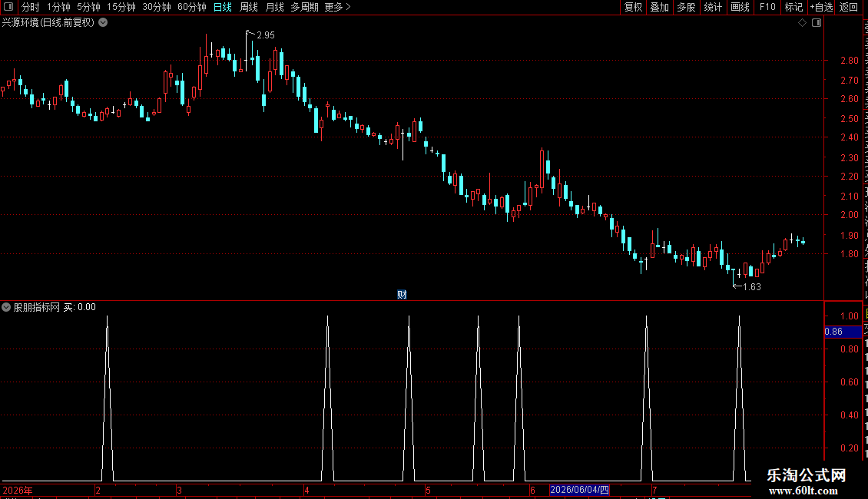This screenshot has height=499, width=868.
Task: Open dropdown next to 兴源环境 title
Action: (103, 23)
